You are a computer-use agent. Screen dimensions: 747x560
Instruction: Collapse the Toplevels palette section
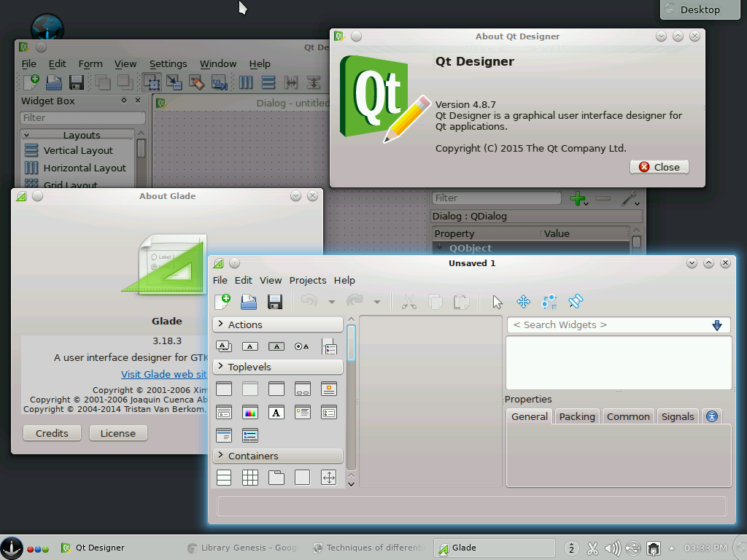pos(277,367)
